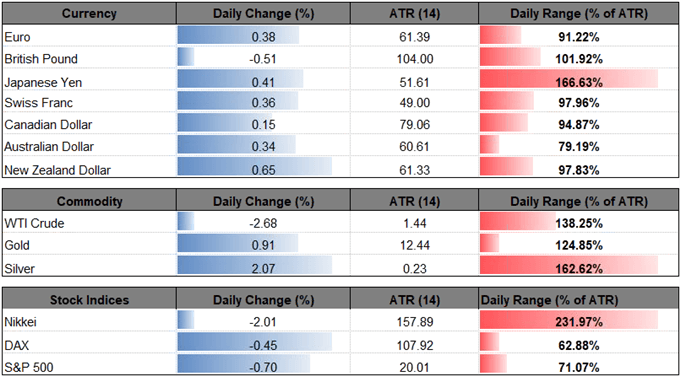
Task: Select Silver daily range 162.62% cell
Action: click(579, 268)
